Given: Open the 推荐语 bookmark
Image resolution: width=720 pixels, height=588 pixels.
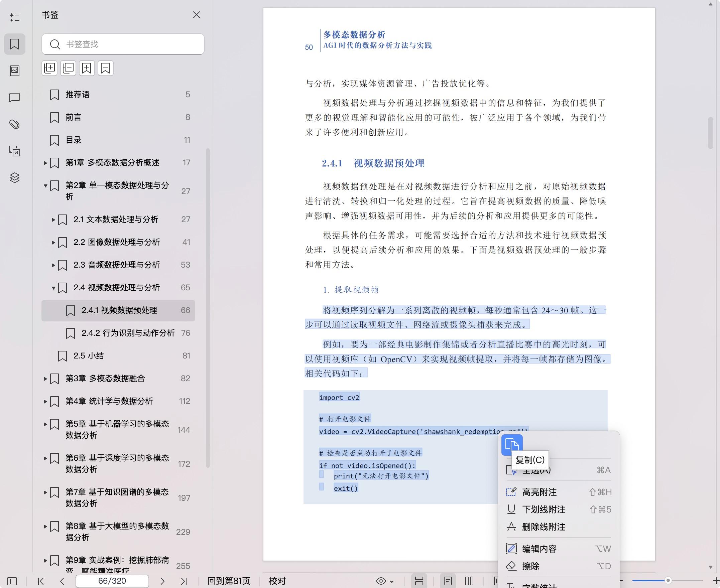Looking at the screenshot, I should click(118, 95).
